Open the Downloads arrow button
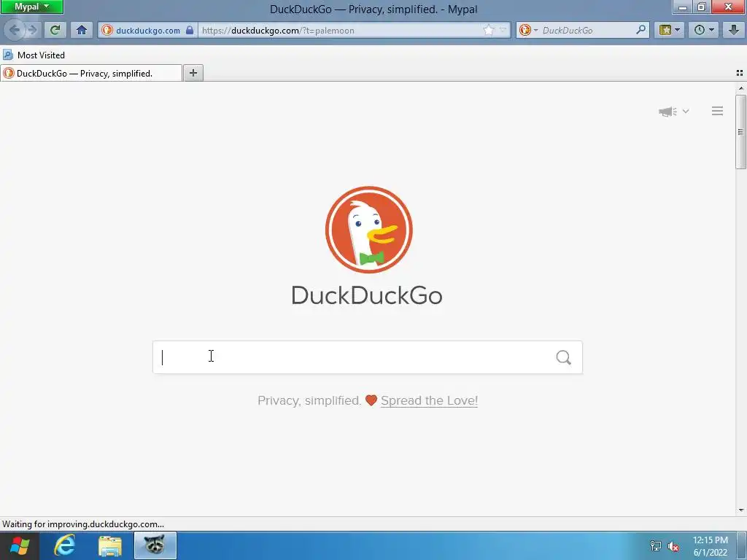The width and height of the screenshot is (747, 560). coord(734,30)
